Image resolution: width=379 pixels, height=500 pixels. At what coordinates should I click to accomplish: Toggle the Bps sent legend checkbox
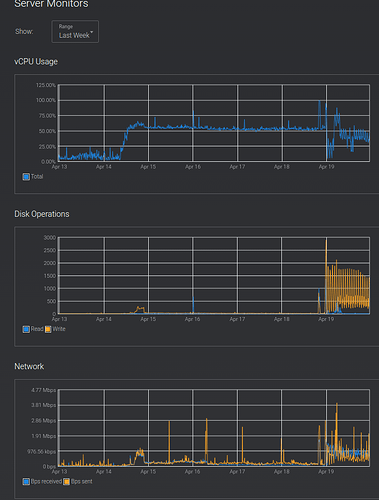click(66, 482)
